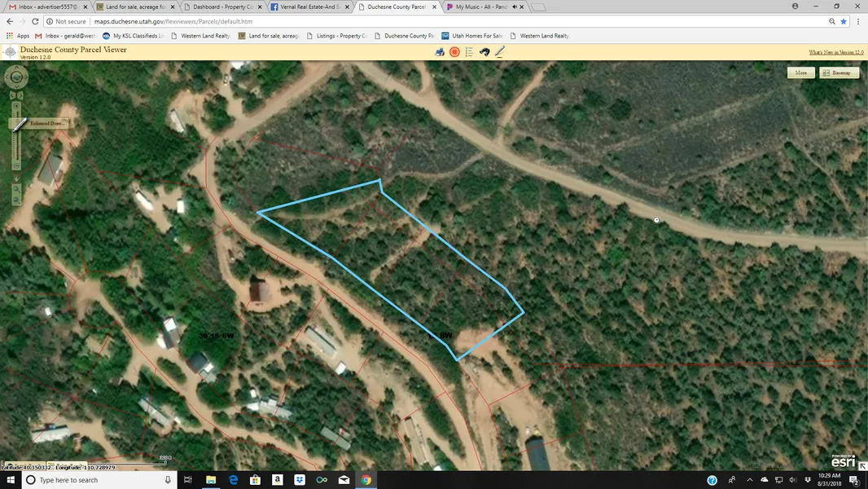Open the legend list icon

469,52
